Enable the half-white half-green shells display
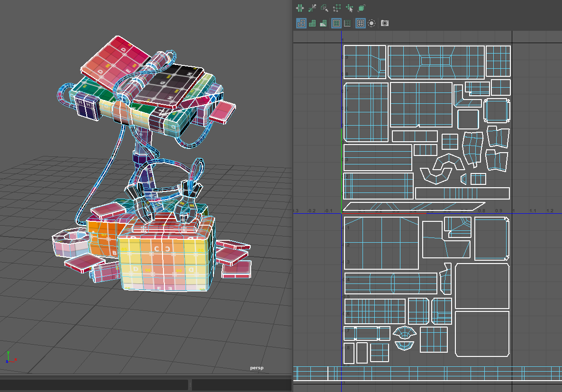The image size is (562, 392). (x=324, y=23)
